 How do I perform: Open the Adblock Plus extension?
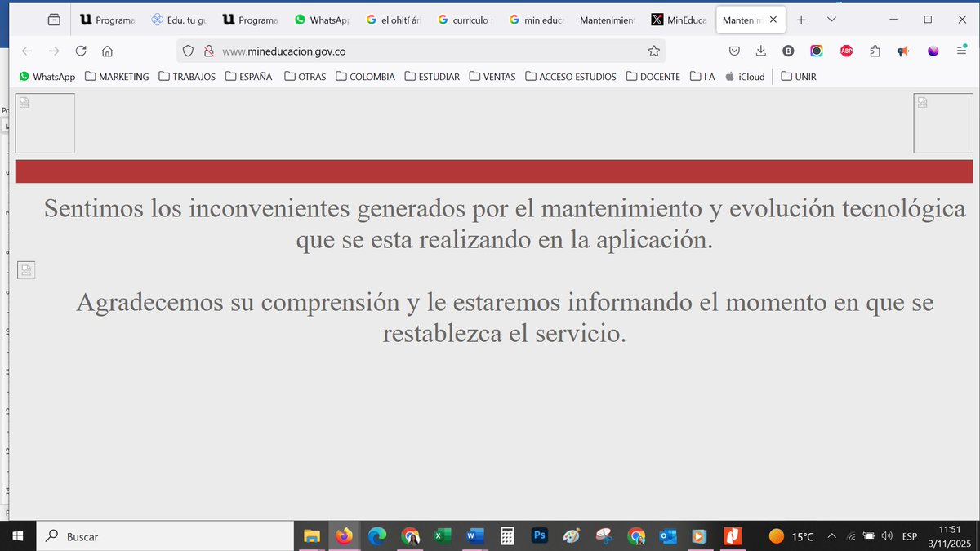[847, 51]
